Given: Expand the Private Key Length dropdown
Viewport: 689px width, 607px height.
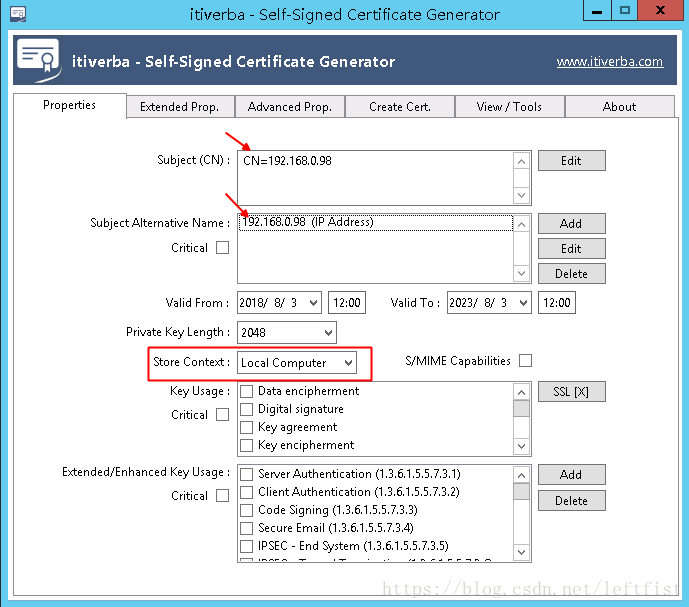Looking at the screenshot, I should click(x=328, y=333).
